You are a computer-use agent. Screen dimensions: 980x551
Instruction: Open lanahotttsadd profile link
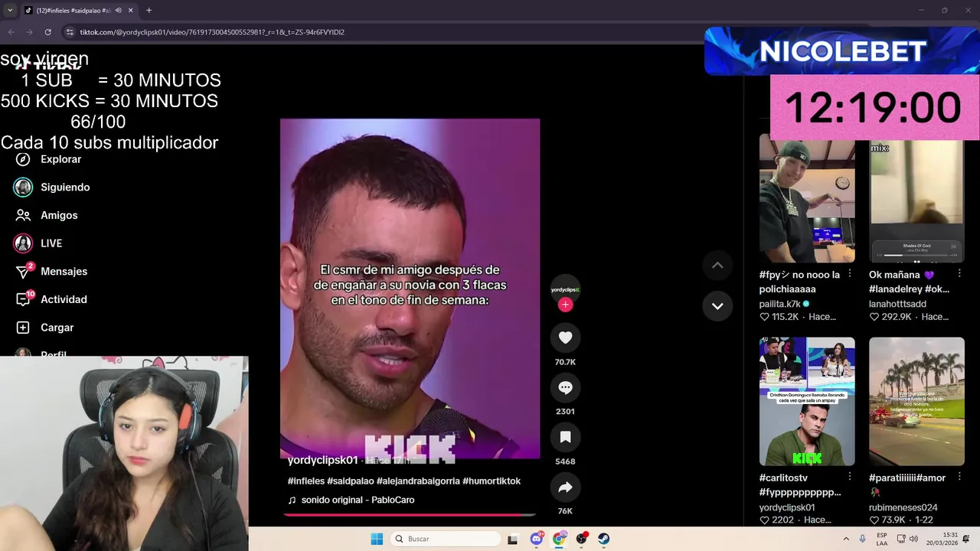coord(897,304)
